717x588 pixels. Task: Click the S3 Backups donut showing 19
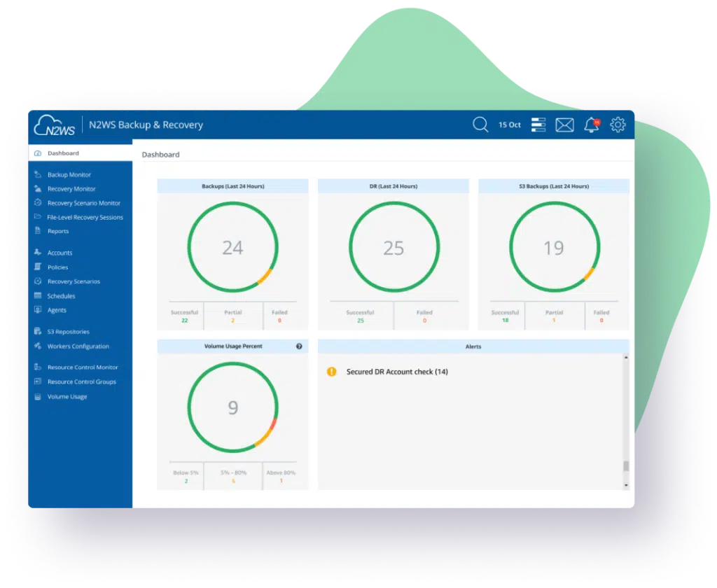click(x=555, y=247)
